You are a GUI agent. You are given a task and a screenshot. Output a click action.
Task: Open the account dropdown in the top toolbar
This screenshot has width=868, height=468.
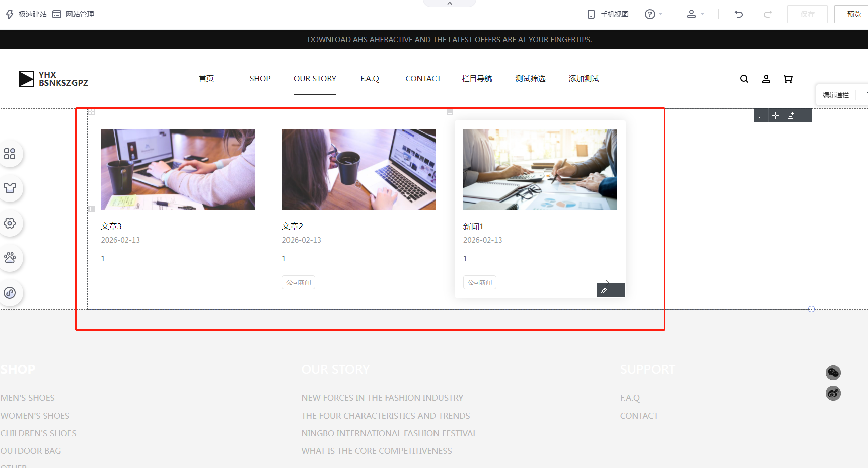pos(695,14)
